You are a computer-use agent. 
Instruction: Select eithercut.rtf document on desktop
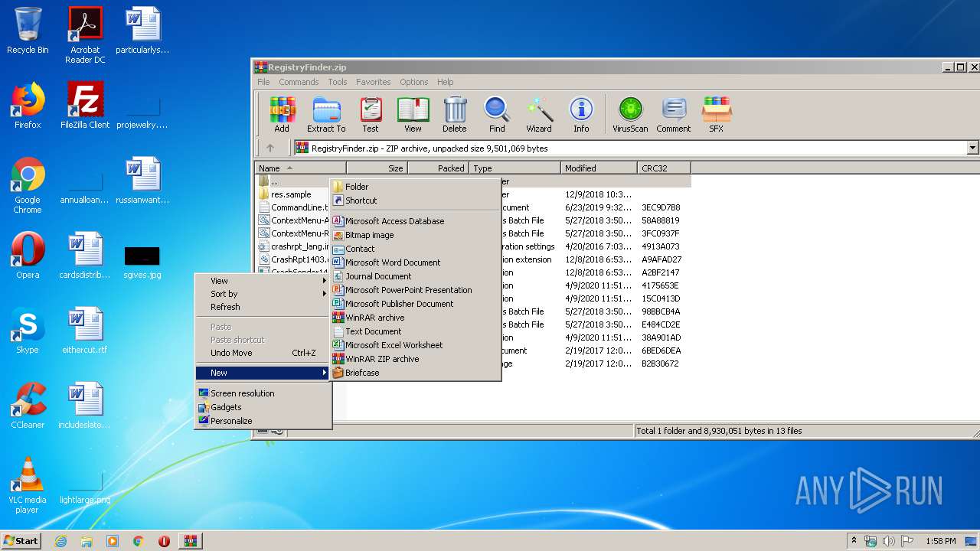click(85, 331)
